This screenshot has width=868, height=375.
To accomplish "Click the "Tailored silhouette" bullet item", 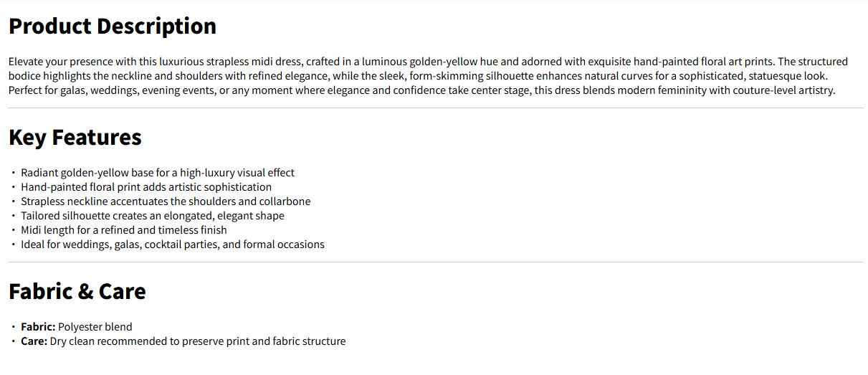I will (153, 216).
